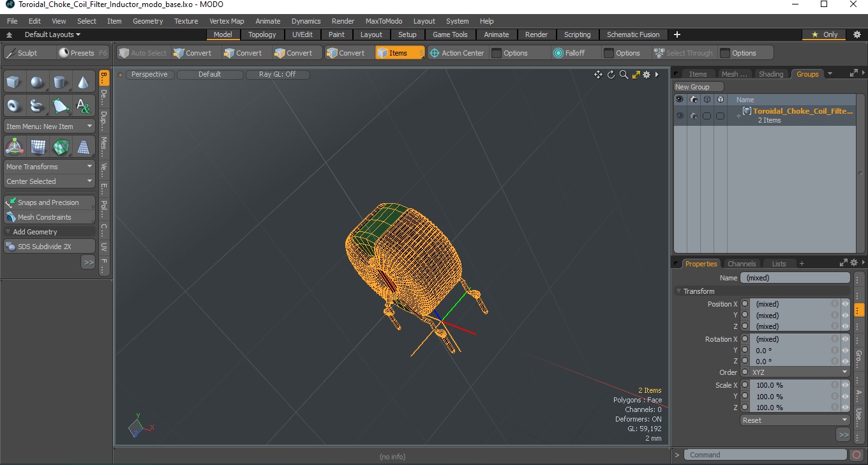868x465 pixels.
Task: Open the Render menu
Action: click(343, 21)
